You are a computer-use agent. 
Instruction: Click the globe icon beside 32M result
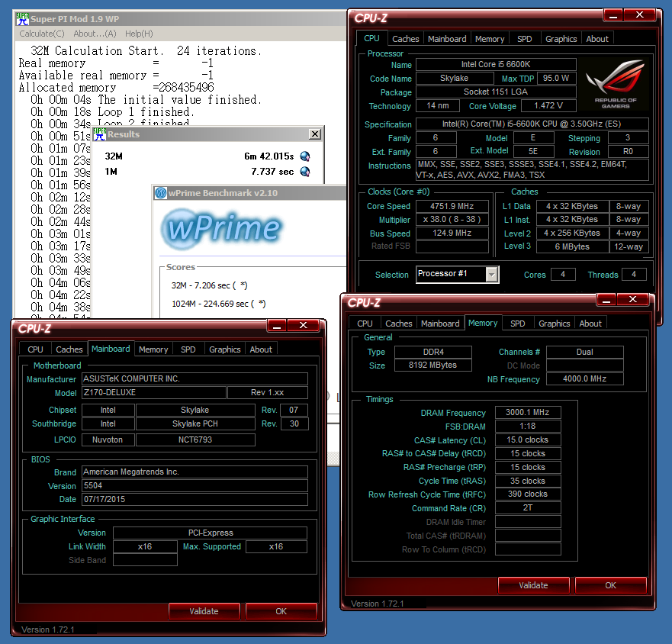point(305,156)
